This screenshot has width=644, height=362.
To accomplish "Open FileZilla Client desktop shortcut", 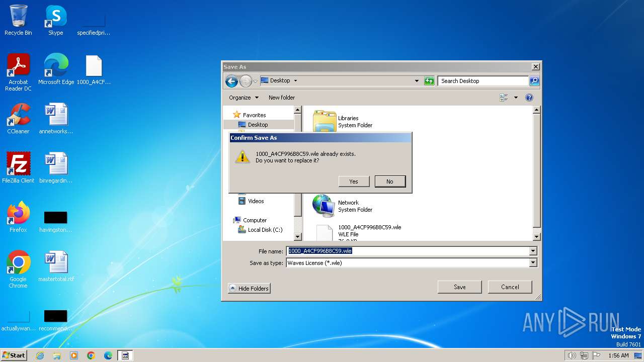I will click(x=18, y=168).
